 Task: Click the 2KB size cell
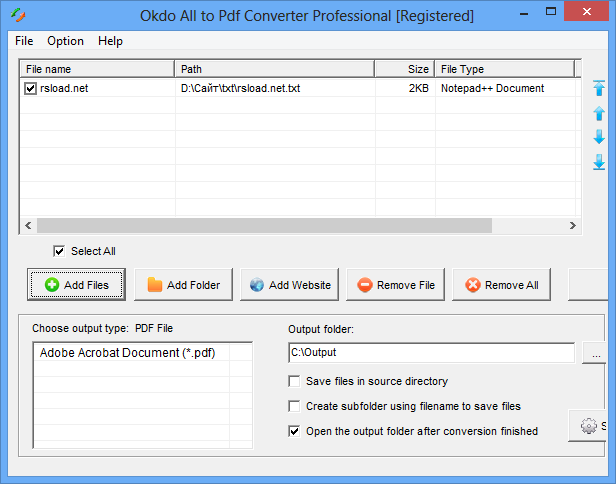click(x=419, y=88)
